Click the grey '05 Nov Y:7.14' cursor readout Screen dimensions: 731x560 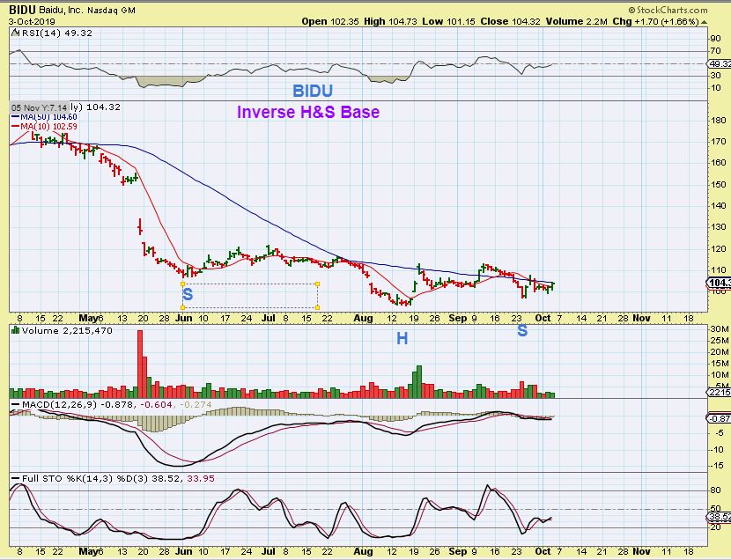[x=40, y=107]
